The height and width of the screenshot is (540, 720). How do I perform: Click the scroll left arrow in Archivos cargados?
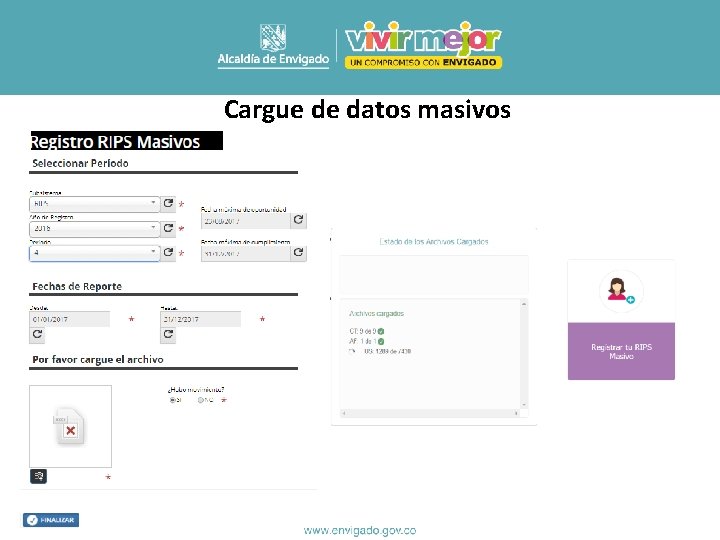(x=344, y=413)
